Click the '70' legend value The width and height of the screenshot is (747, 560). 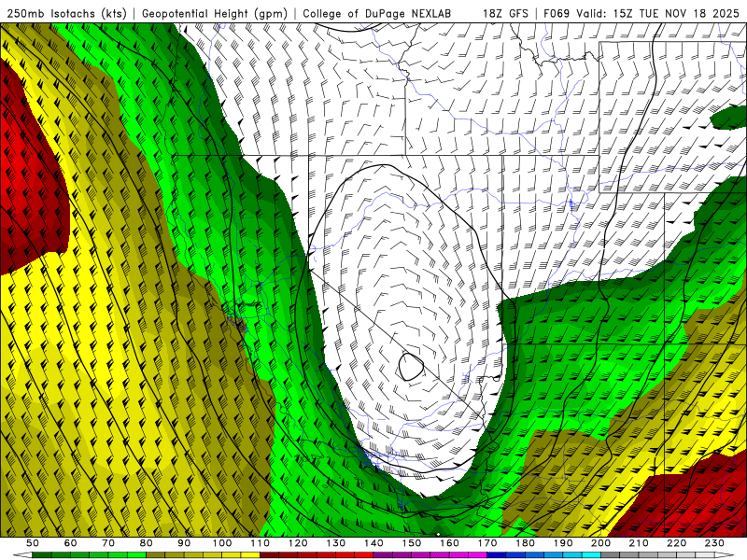[108, 543]
